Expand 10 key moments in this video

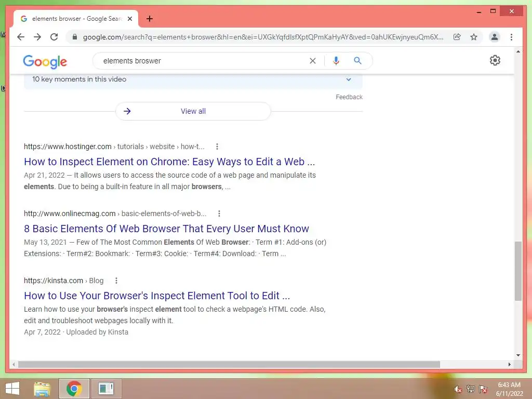click(193, 79)
